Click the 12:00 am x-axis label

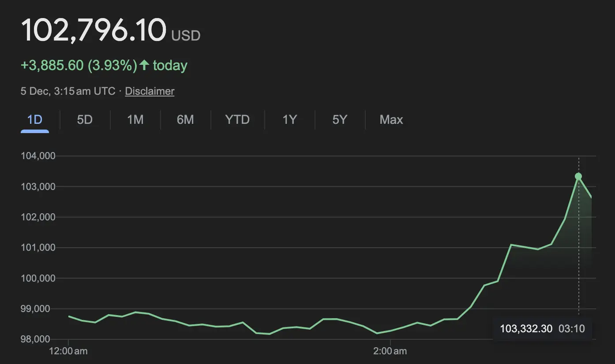(69, 351)
